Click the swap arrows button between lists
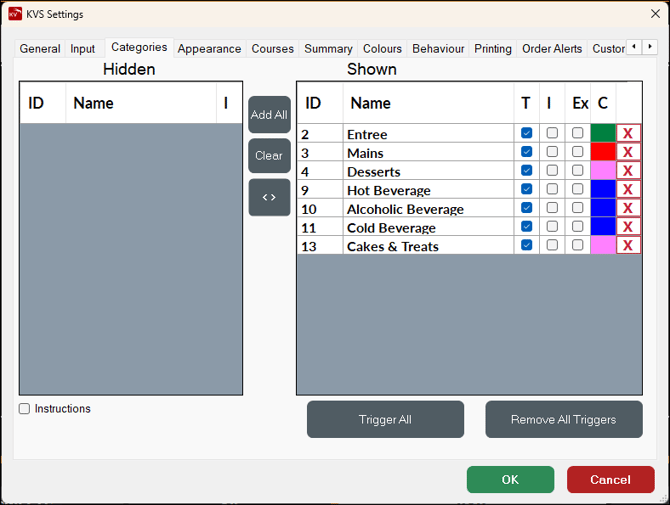 269,197
